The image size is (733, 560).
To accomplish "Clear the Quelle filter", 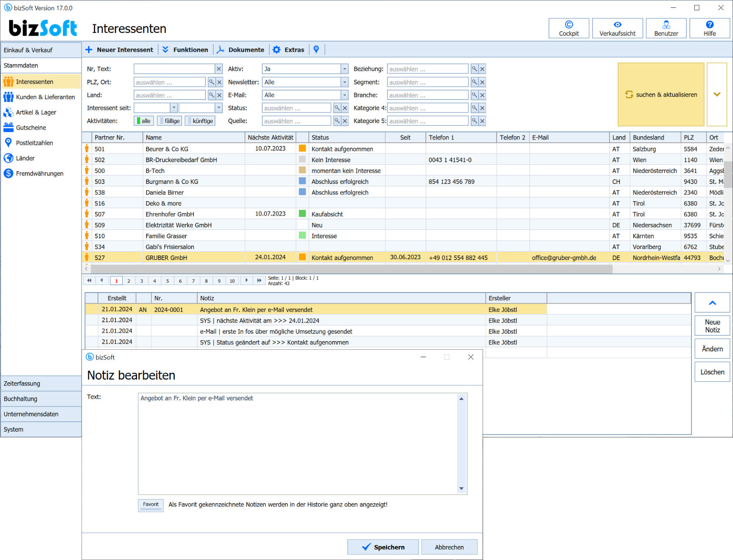I will (x=345, y=121).
